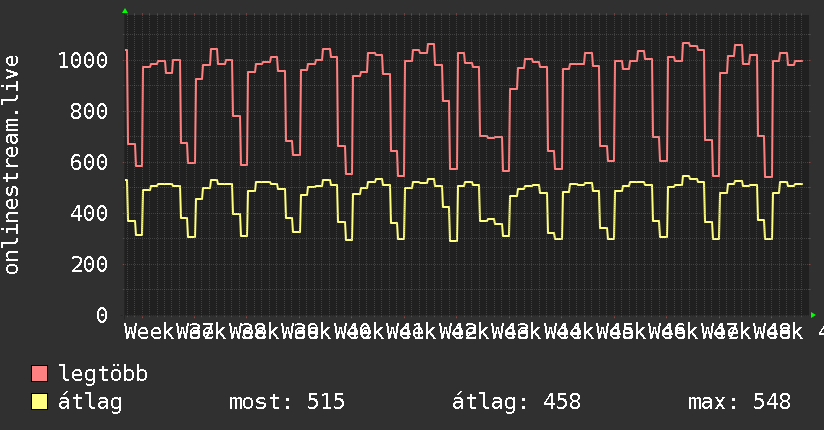Image resolution: width=824 pixels, height=430 pixels.
Task: Click the green arrow atop the y-axis
Action: 125,11
